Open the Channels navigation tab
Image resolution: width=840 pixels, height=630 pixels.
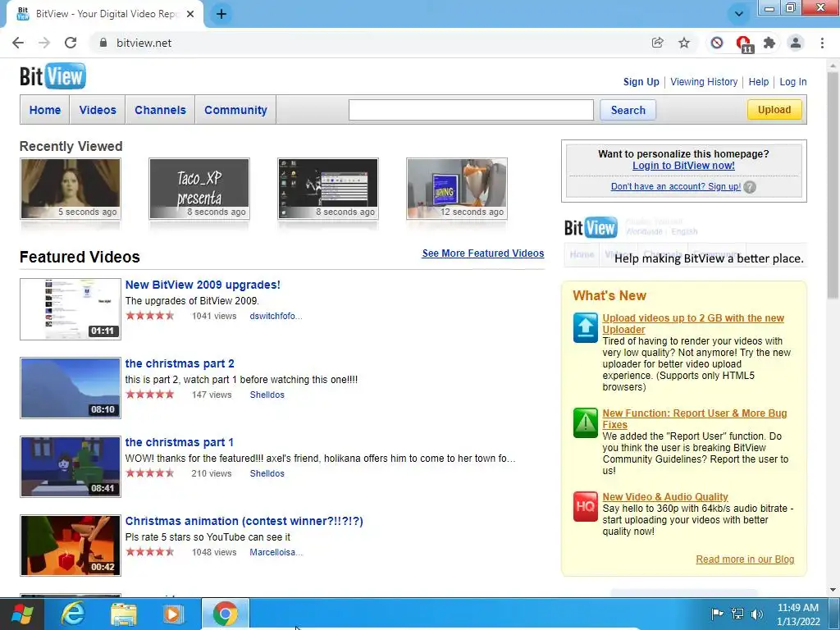(160, 110)
